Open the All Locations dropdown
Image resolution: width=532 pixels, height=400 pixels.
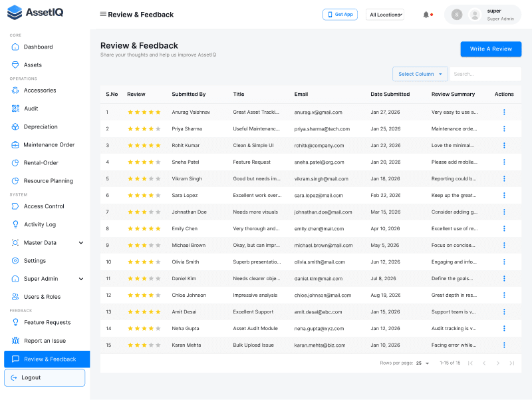click(x=385, y=15)
